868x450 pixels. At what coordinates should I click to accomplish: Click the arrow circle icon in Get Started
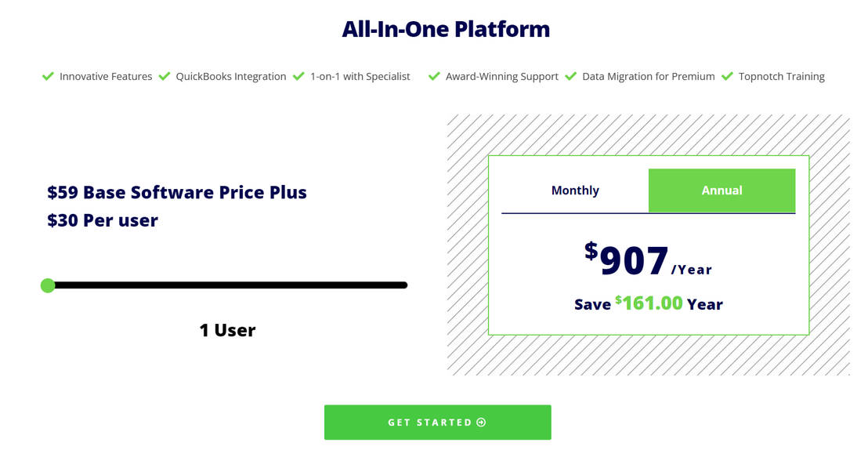[x=481, y=423]
